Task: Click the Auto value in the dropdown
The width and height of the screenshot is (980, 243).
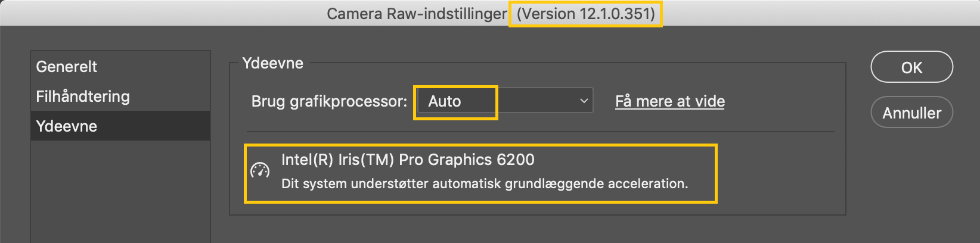Action: click(x=445, y=101)
